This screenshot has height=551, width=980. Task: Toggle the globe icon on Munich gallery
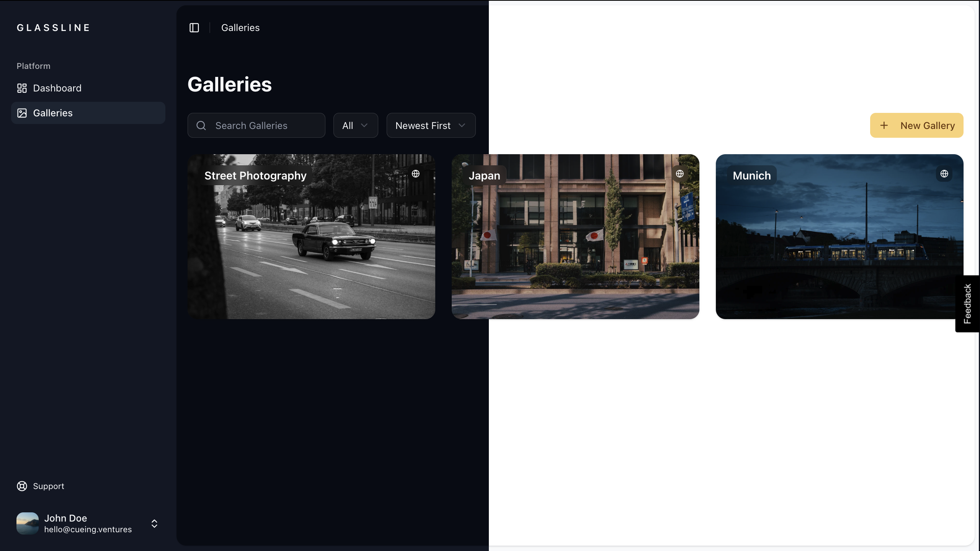click(944, 174)
